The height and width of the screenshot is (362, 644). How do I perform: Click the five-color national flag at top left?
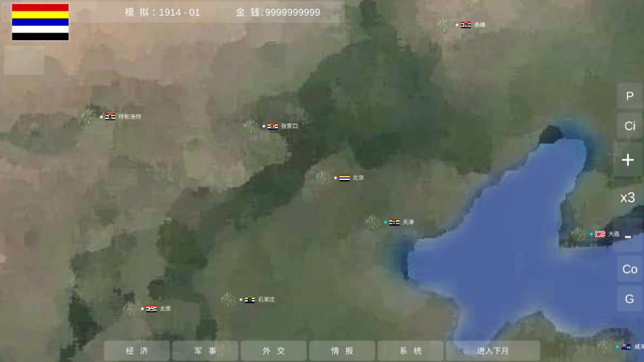[40, 22]
